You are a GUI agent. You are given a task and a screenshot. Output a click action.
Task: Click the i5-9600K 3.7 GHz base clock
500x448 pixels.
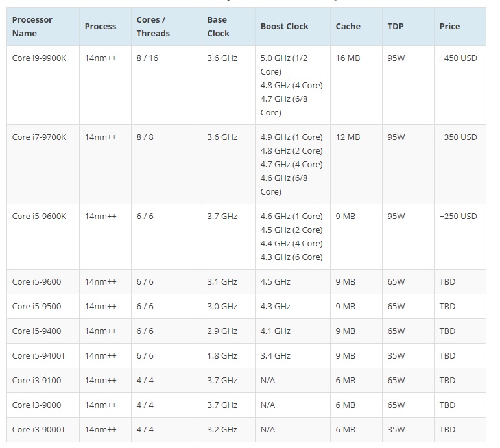228,237
